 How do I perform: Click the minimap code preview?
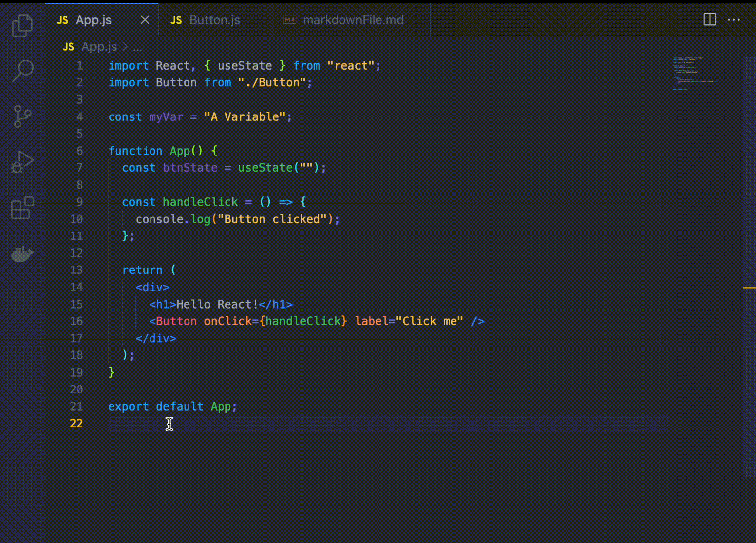click(x=693, y=73)
